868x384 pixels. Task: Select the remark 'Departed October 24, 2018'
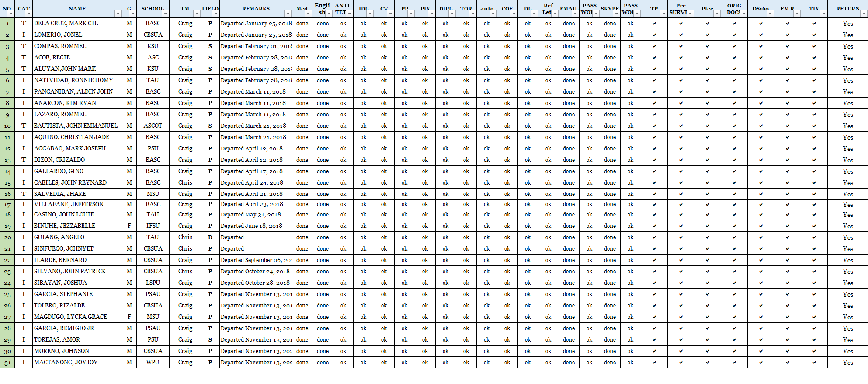pyautogui.click(x=256, y=272)
